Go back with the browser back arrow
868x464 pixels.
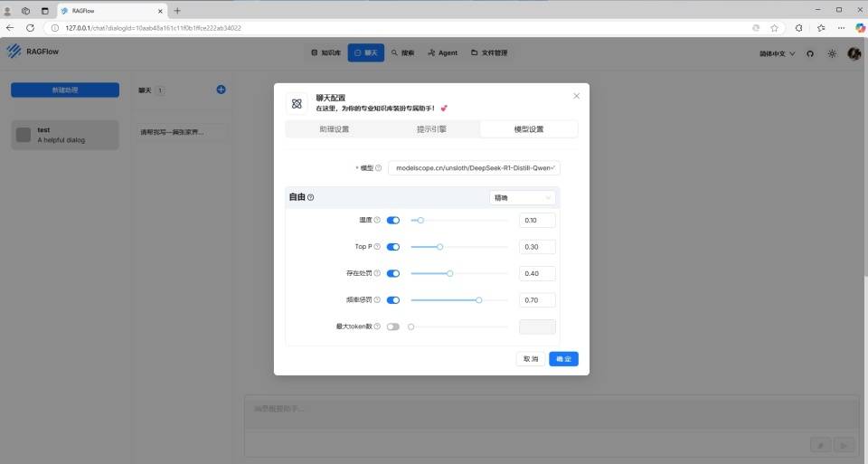(10, 28)
